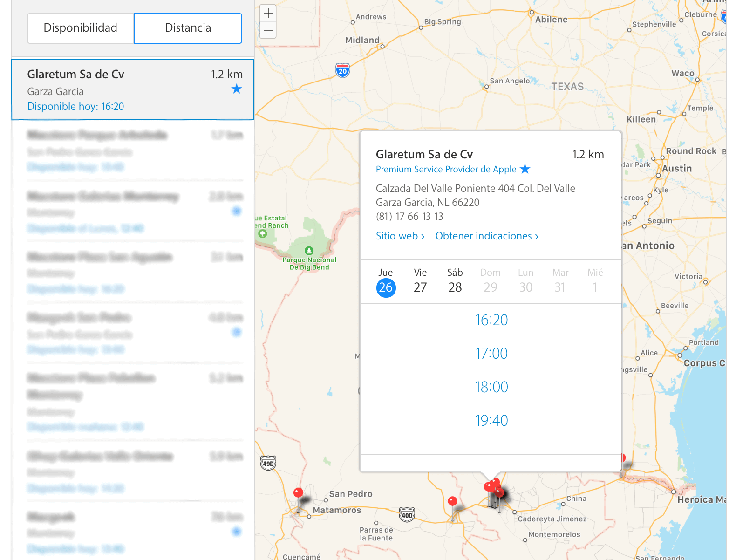Click the red pin near San Pedro
The image size is (736, 560).
tap(298, 492)
